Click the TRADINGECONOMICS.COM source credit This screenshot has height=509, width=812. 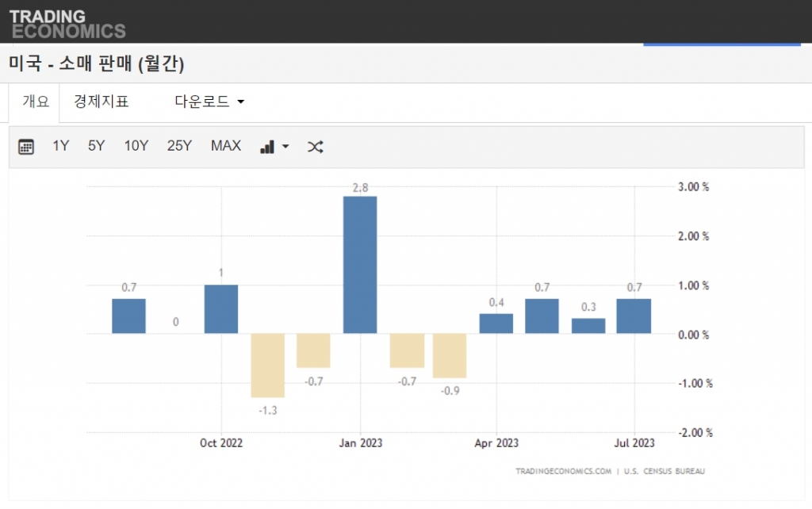(x=563, y=471)
